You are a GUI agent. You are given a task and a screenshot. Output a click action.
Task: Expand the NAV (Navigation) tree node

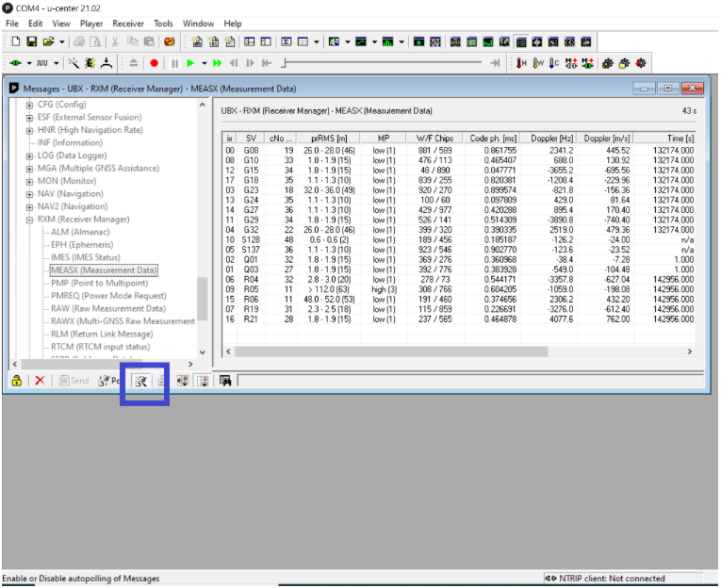[x=29, y=194]
